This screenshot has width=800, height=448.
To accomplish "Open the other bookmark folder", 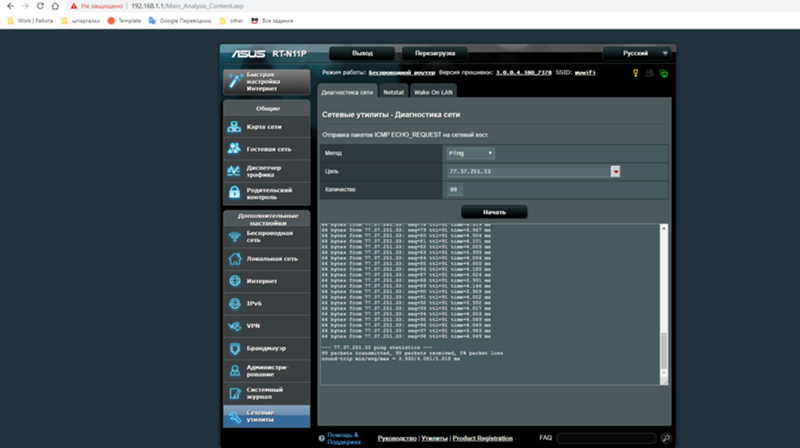I will (231, 21).
